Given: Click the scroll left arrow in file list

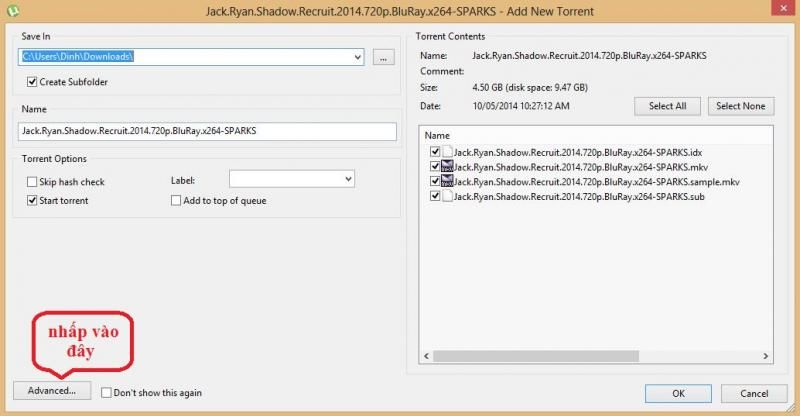Looking at the screenshot, I should coord(427,356).
